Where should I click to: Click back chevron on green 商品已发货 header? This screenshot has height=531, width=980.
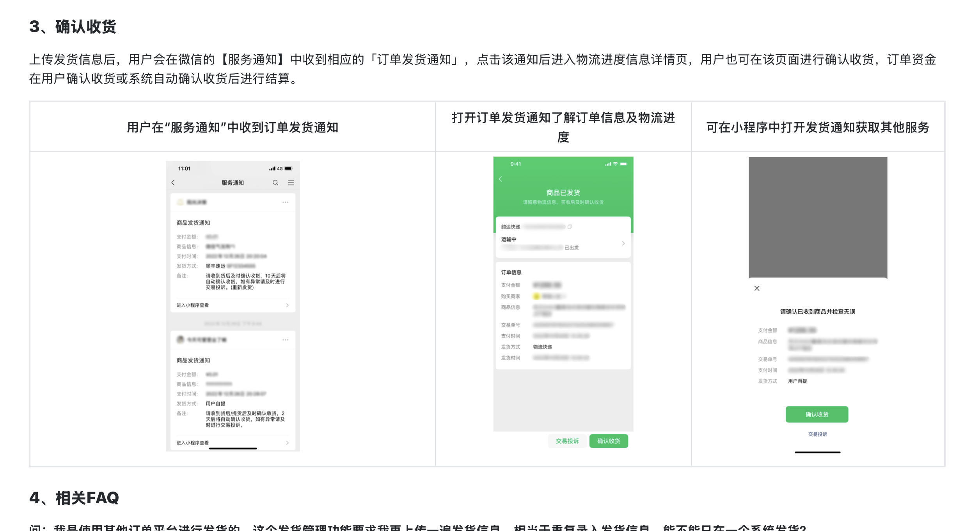tap(501, 179)
